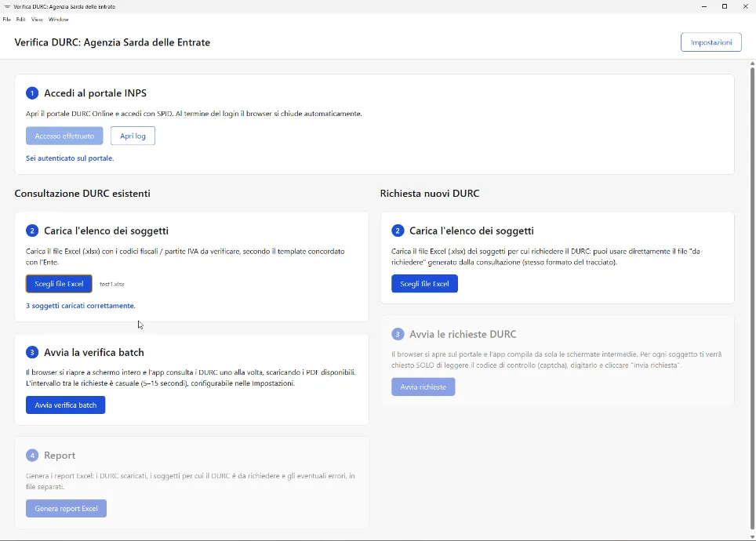Click the 'Report' step heading
Image resolution: width=756 pixels, height=541 pixels.
coord(60,456)
